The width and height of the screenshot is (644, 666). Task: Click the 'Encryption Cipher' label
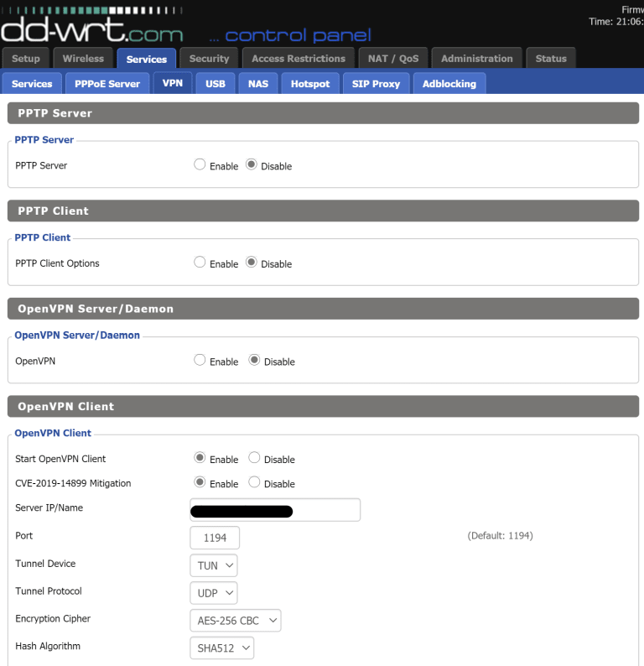[53, 618]
